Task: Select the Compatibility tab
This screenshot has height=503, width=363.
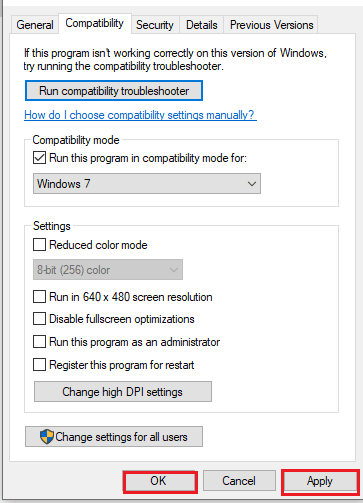Action: click(95, 23)
